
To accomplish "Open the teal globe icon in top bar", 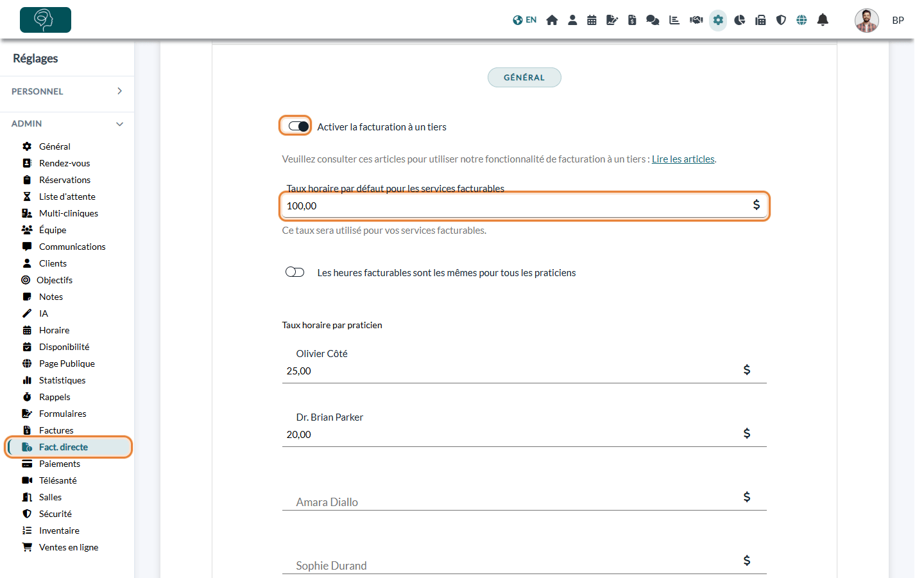I will click(801, 20).
